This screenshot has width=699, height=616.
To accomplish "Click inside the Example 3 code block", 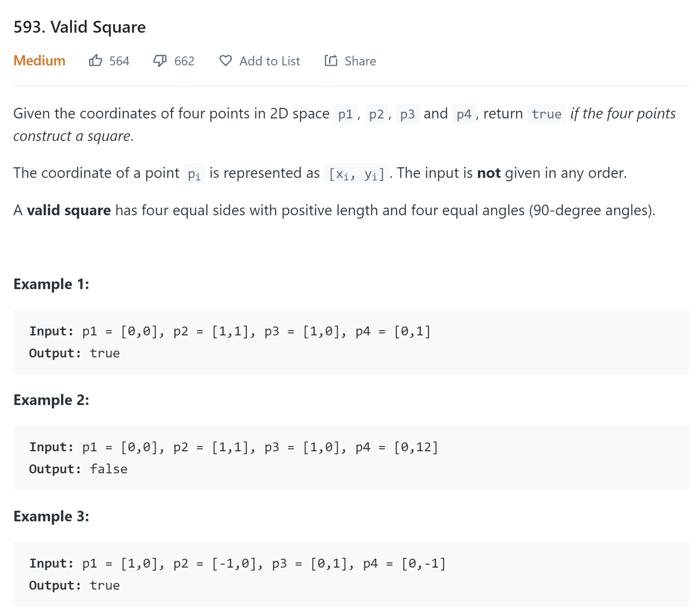I will 351,574.
